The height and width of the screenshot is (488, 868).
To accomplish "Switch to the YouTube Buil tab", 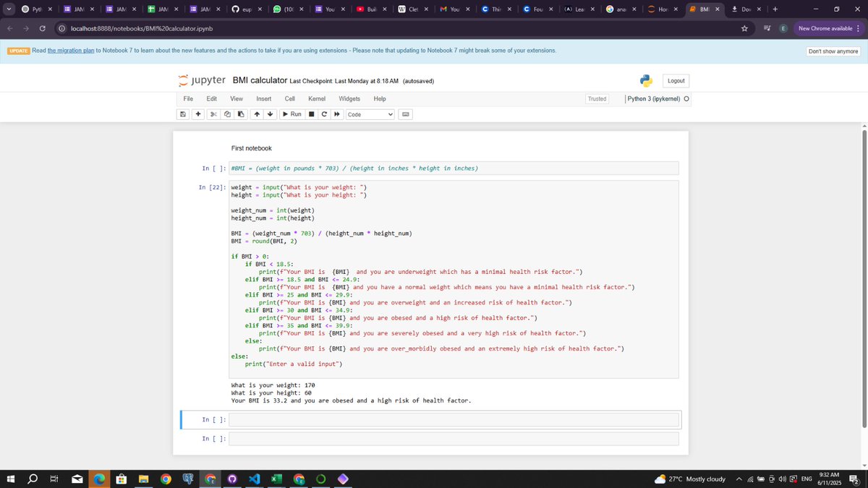I will pos(373,9).
